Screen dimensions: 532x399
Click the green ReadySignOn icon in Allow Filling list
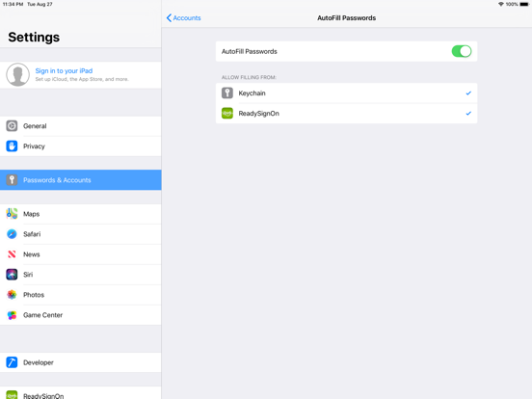tap(227, 114)
